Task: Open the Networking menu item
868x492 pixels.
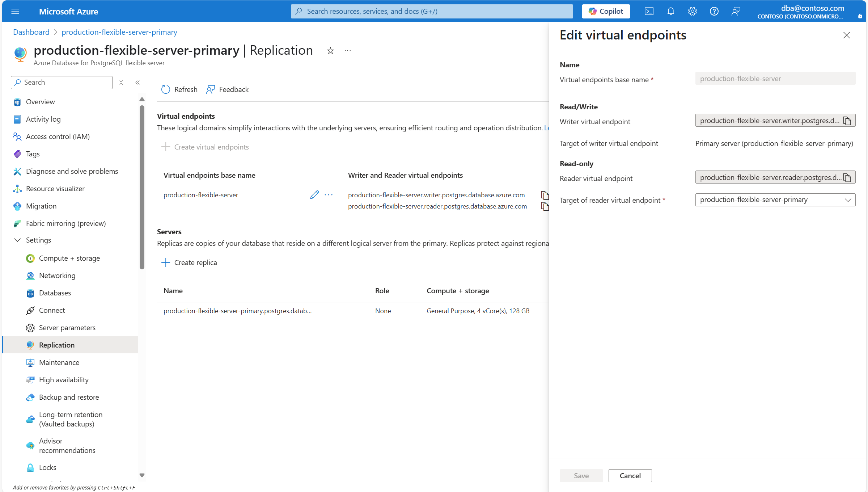Action: 57,276
